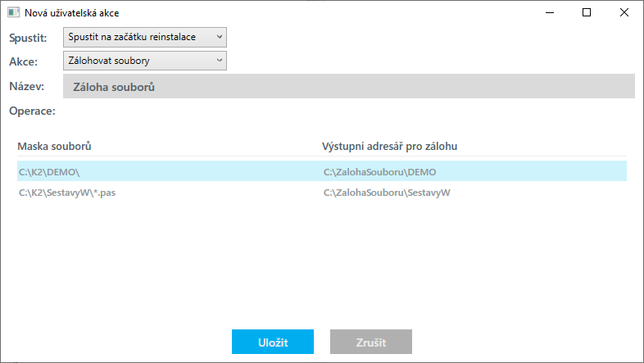644x363 pixels.
Task: Click the C:\ZalohaSouboru\SestavyW output cell
Action: coord(388,193)
